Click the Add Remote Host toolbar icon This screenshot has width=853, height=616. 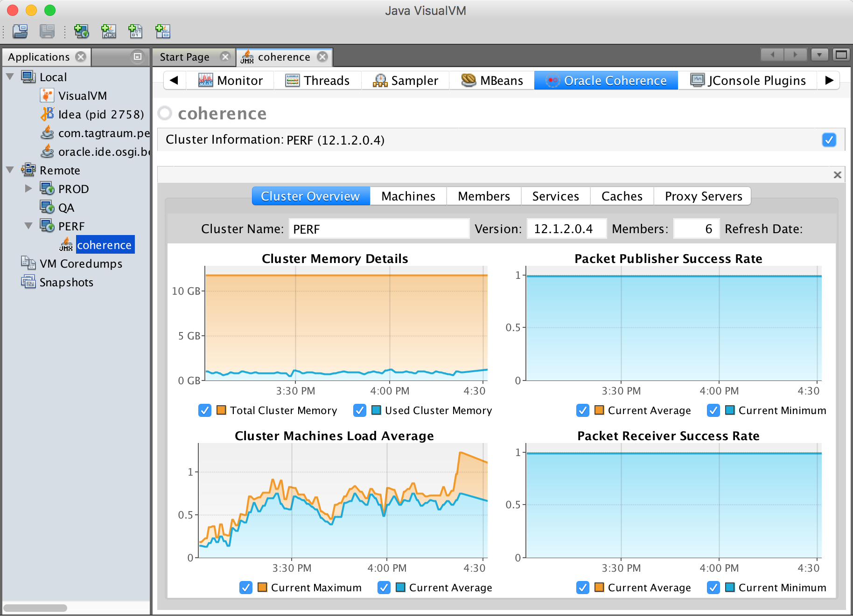[82, 31]
